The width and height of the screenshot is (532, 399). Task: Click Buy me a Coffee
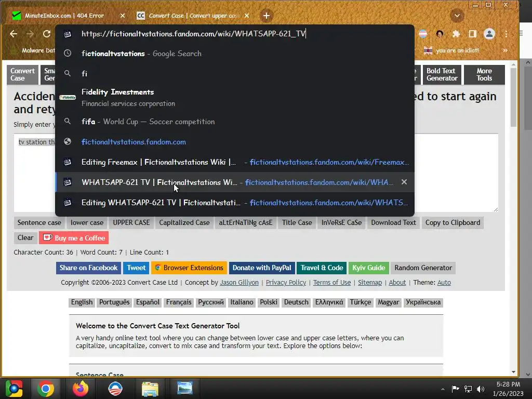click(x=74, y=238)
